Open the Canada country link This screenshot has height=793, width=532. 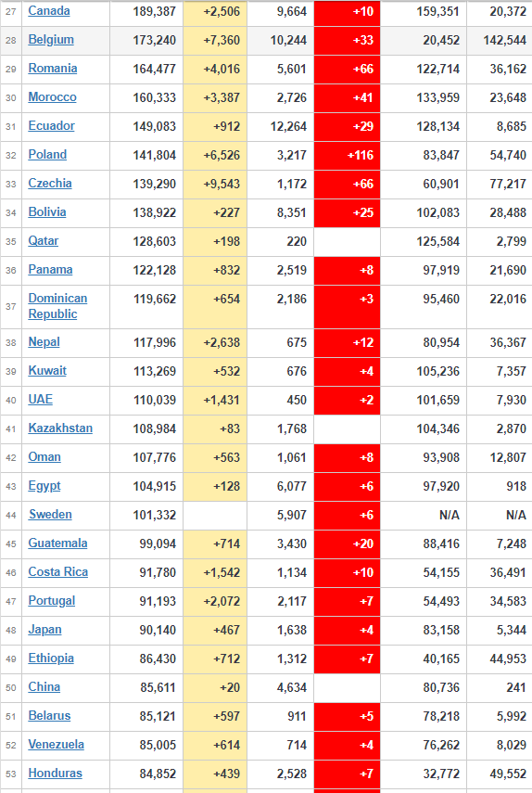pos(49,10)
